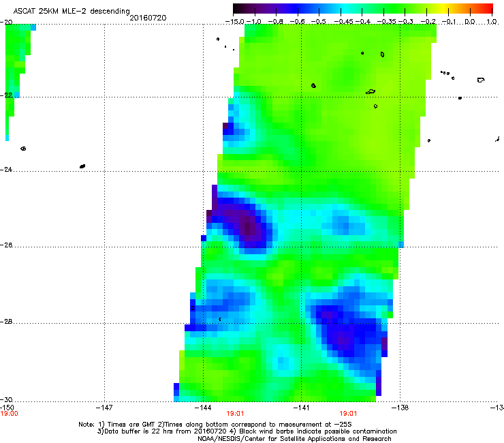
Task: Click the red 19:01 label right of -141
Action: pos(348,414)
